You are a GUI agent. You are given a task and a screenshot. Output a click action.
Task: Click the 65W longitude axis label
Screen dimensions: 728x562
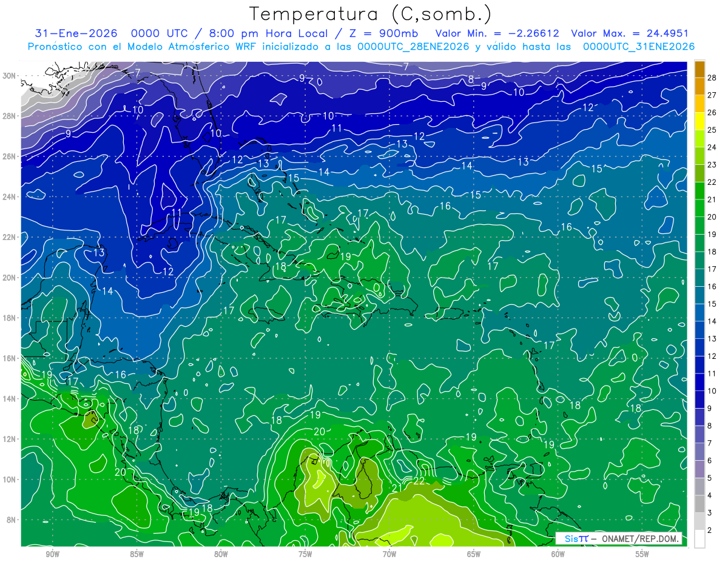tap(474, 555)
